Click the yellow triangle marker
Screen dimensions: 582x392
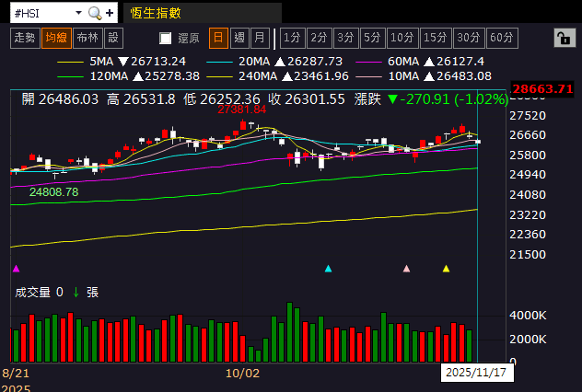pos(446,269)
